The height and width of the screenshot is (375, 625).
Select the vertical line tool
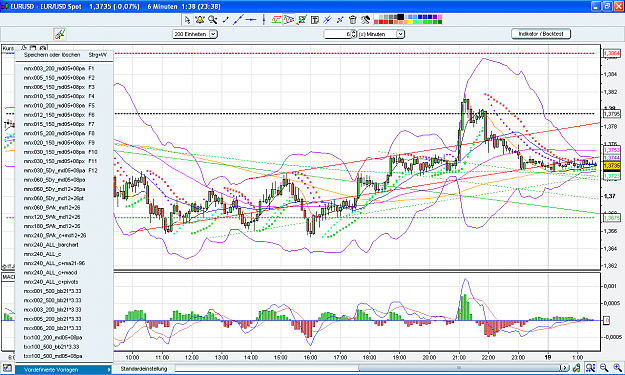263,20
